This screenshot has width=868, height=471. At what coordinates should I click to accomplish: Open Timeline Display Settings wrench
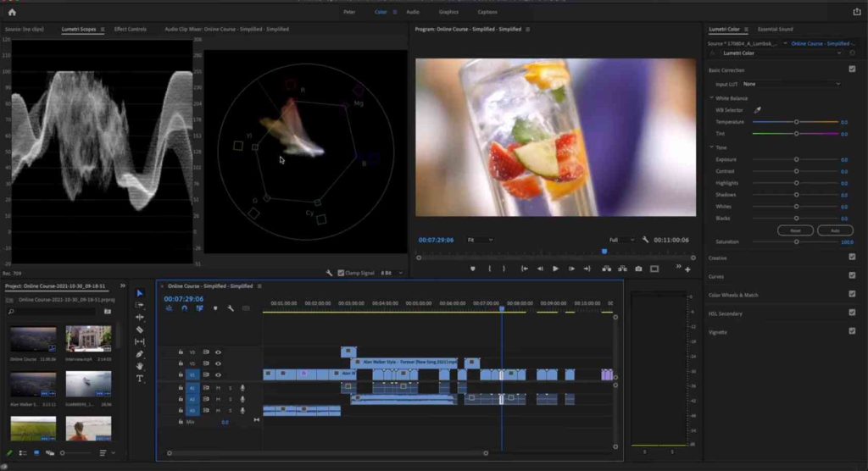(x=231, y=308)
